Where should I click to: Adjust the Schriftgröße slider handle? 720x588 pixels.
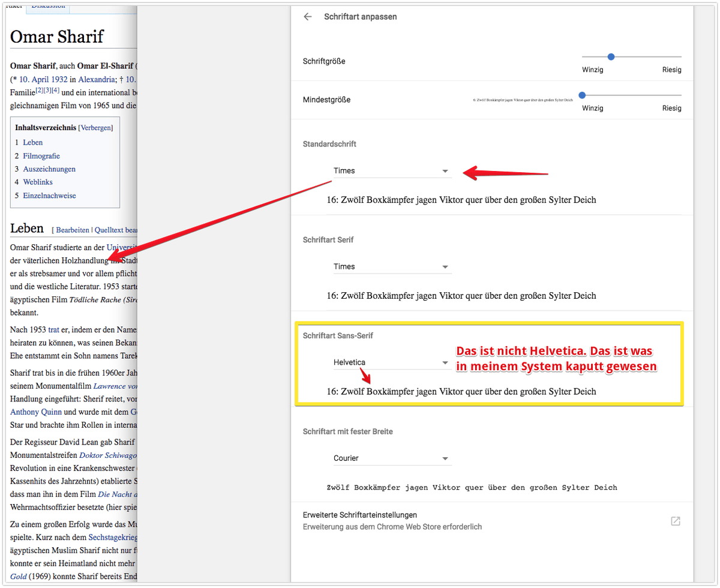pyautogui.click(x=611, y=57)
